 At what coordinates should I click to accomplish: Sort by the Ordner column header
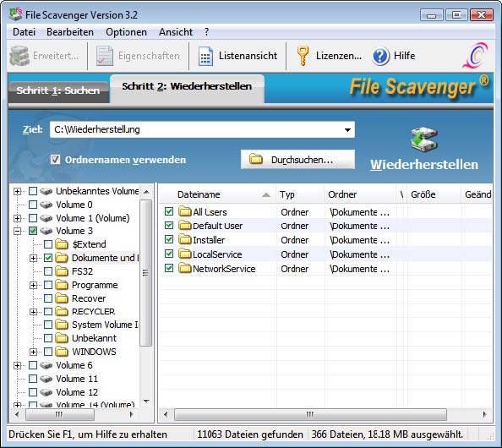[x=360, y=194]
